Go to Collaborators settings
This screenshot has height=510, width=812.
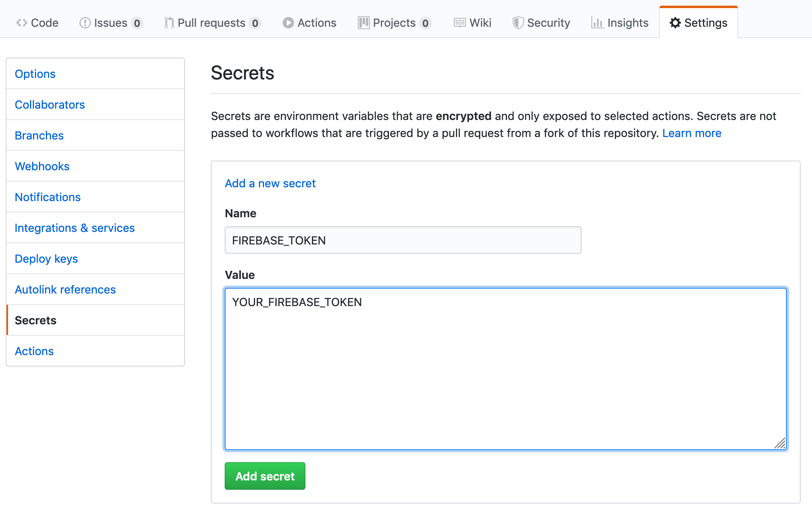[x=50, y=104]
